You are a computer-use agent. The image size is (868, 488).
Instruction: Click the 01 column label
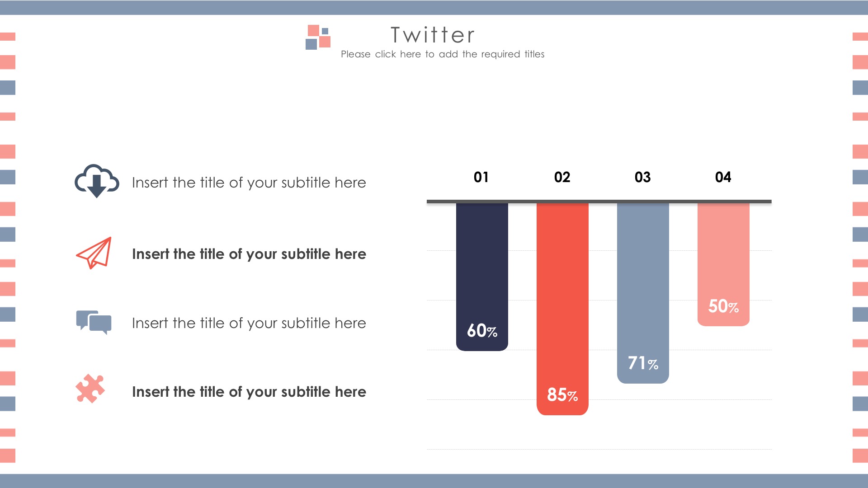pos(481,177)
